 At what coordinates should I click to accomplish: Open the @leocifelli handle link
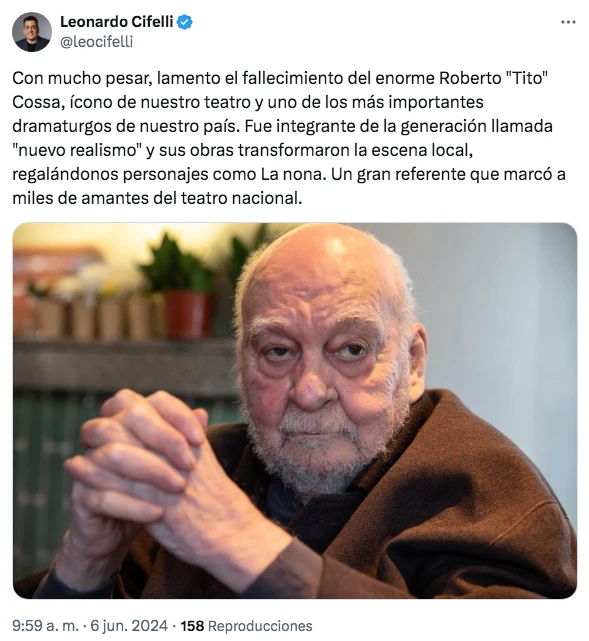(x=96, y=42)
